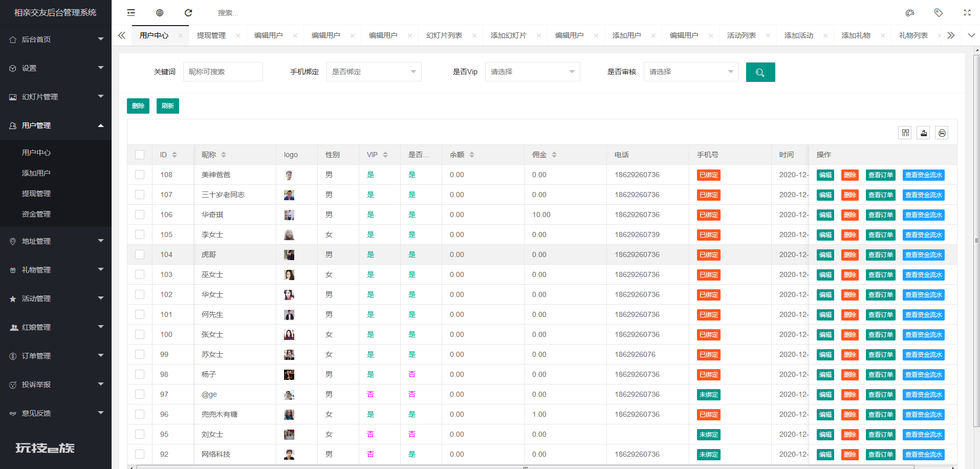Collapse the 用户管理 sidebar menu
Image resolution: width=980 pixels, height=469 pixels.
(x=56, y=125)
